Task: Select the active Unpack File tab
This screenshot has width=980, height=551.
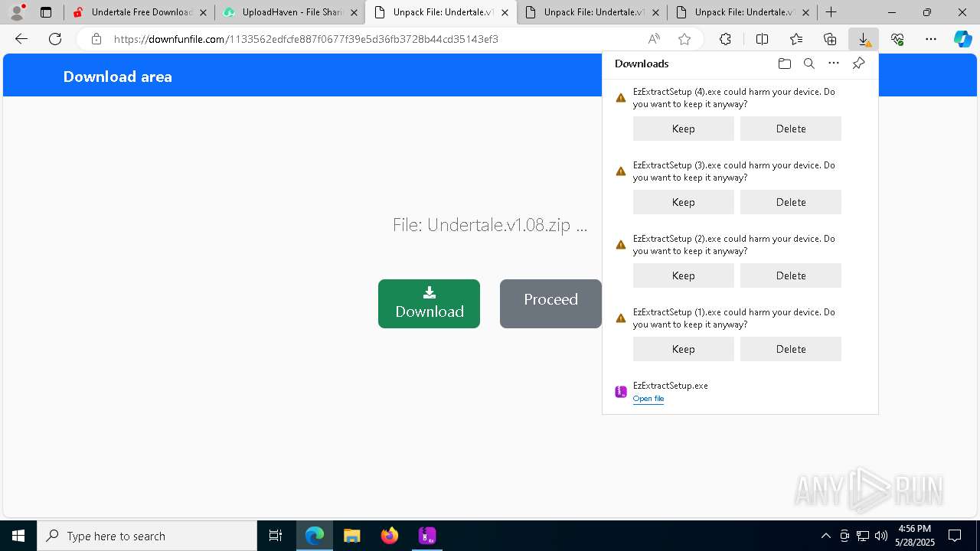Action: pyautogui.click(x=441, y=12)
